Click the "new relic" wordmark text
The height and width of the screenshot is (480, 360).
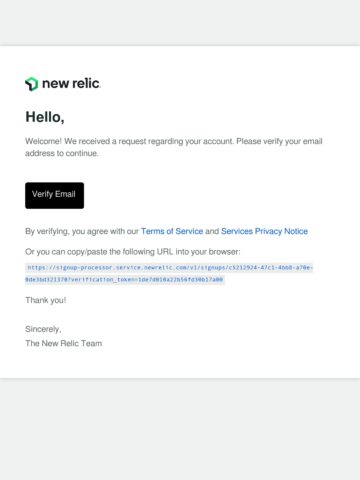point(71,83)
